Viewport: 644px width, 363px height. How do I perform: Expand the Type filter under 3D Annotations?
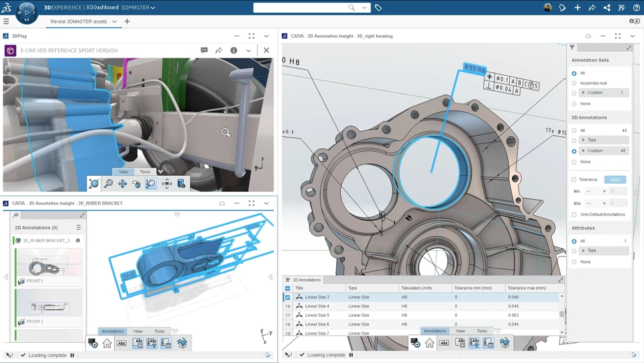(584, 140)
